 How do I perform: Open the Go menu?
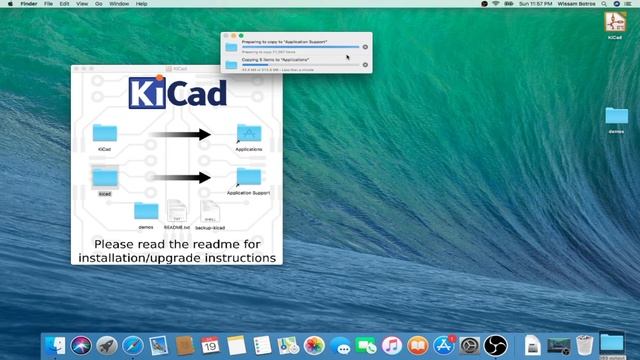click(x=98, y=4)
